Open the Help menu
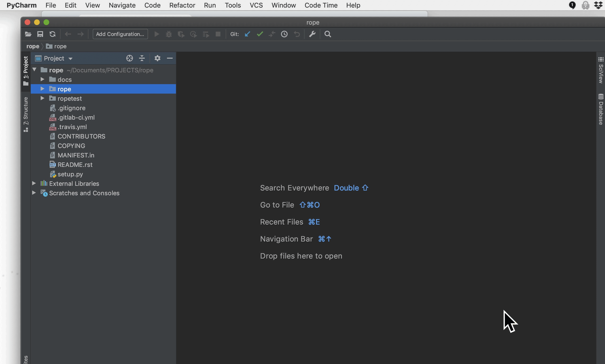This screenshot has width=605, height=364. click(x=353, y=5)
